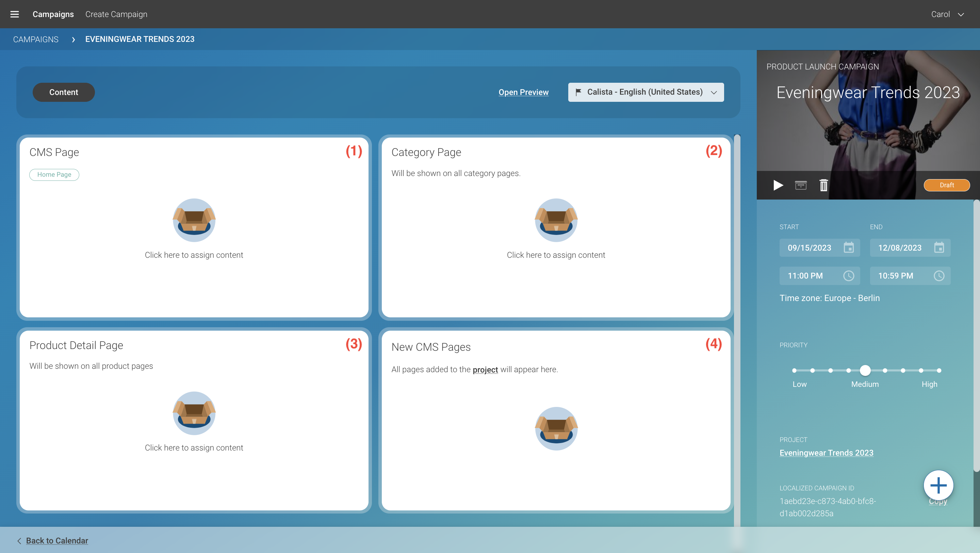Go Back to Calendar
The height and width of the screenshot is (553, 980).
pos(57,540)
